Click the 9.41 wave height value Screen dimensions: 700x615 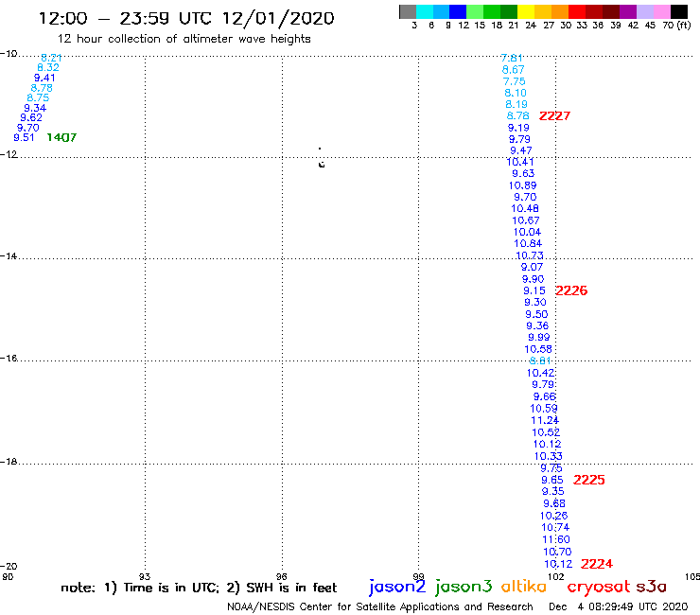click(x=44, y=79)
